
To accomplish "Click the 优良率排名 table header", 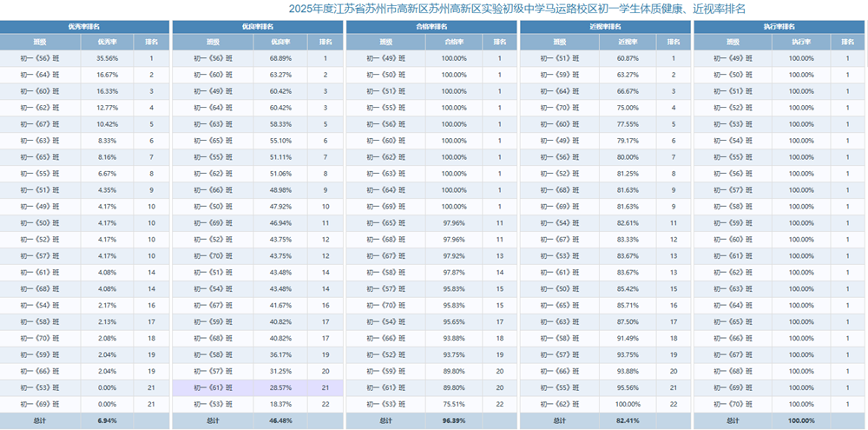I will pyautogui.click(x=258, y=27).
